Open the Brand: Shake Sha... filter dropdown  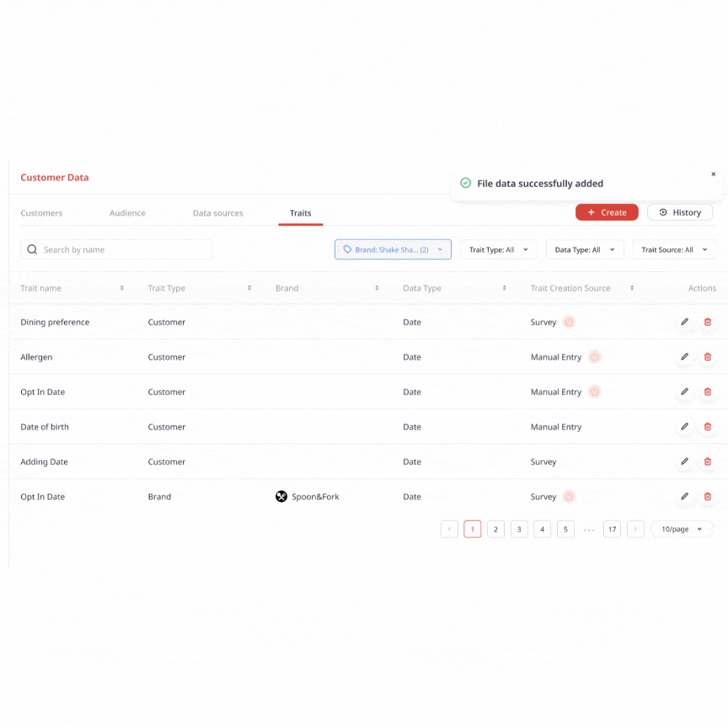(393, 249)
